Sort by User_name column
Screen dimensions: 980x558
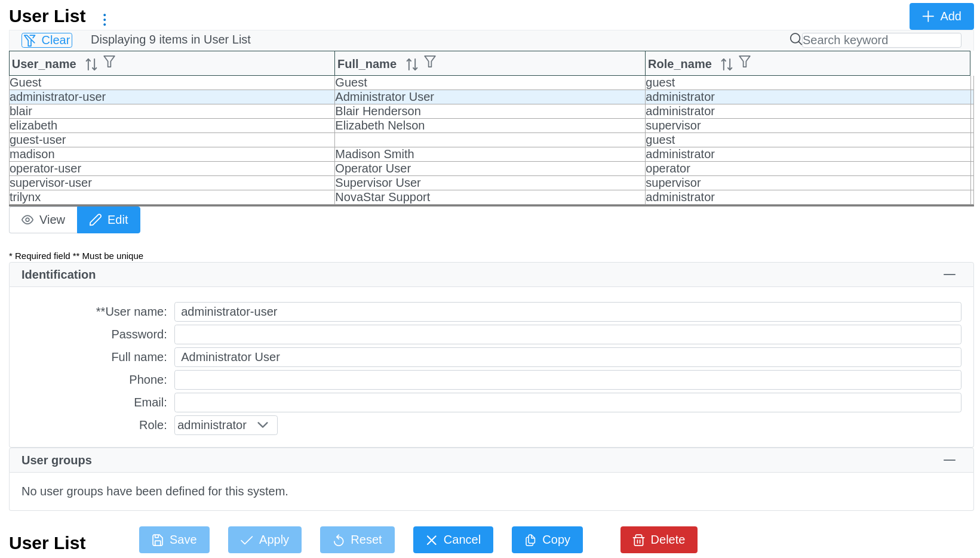[91, 64]
